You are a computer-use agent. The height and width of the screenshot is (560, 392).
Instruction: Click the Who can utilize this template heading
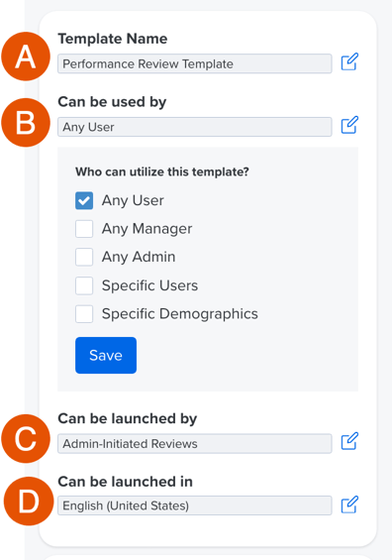162,171
